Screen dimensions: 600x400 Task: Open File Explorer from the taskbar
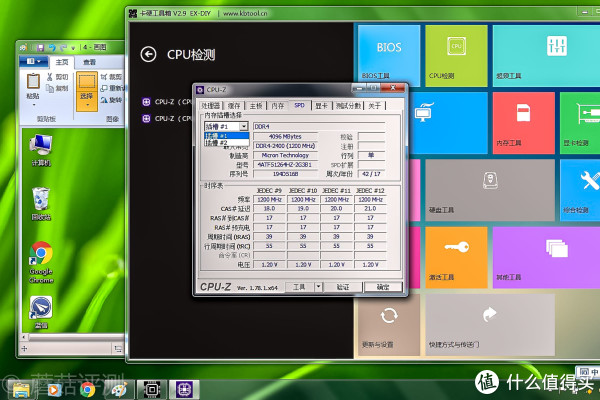point(21,390)
